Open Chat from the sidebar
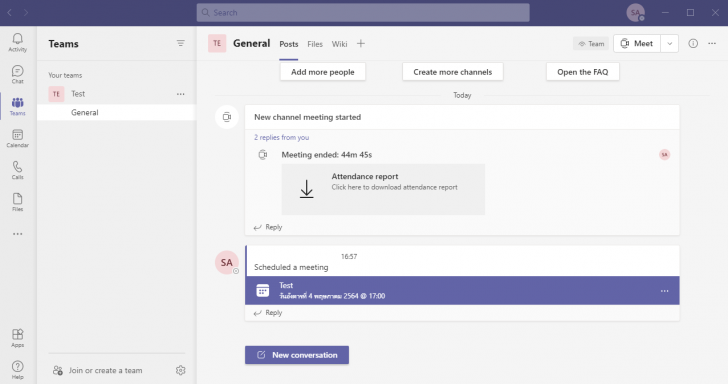The image size is (728, 384). click(x=18, y=74)
